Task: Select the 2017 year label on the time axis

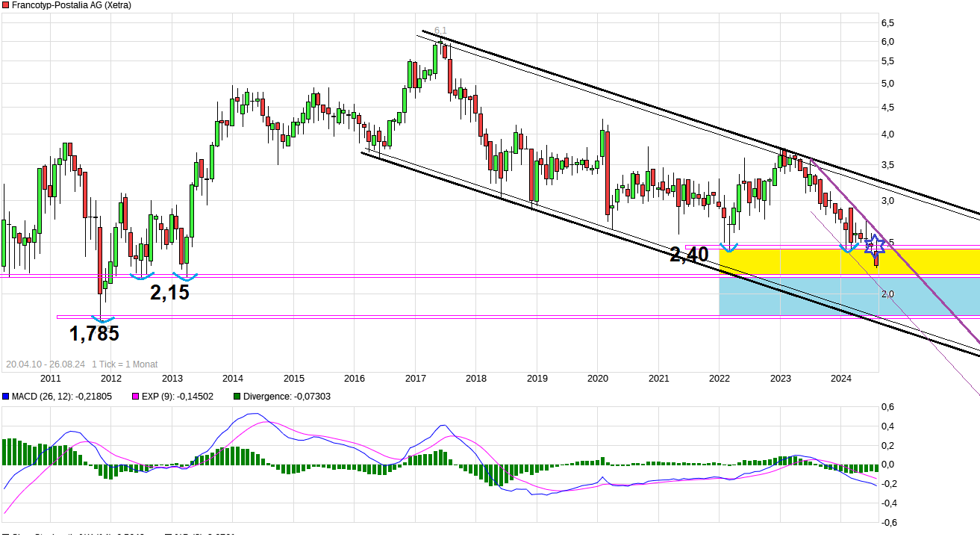Action: tap(415, 379)
